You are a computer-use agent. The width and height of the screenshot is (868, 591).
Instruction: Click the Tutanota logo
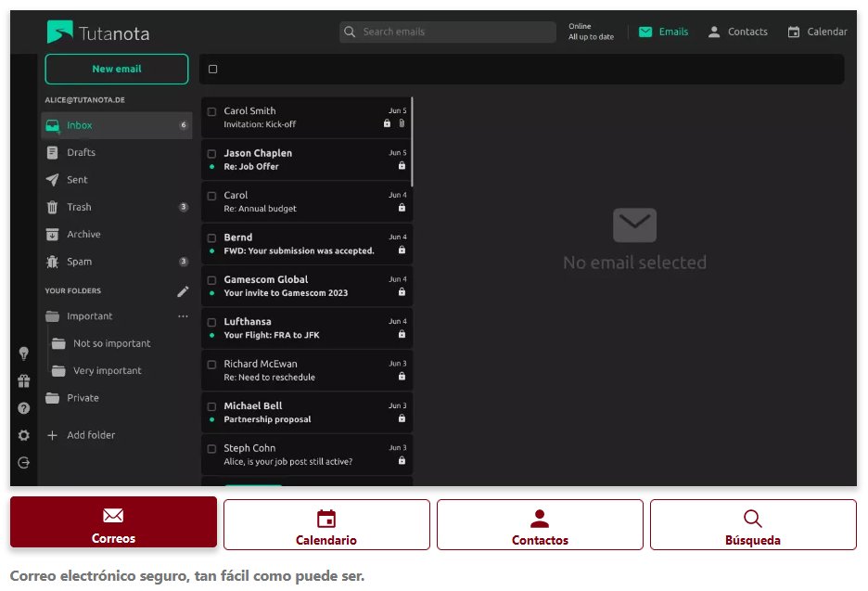pos(98,32)
